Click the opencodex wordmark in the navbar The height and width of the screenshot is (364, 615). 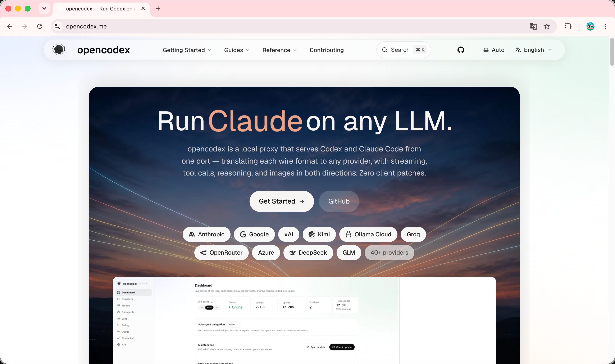[x=104, y=50]
